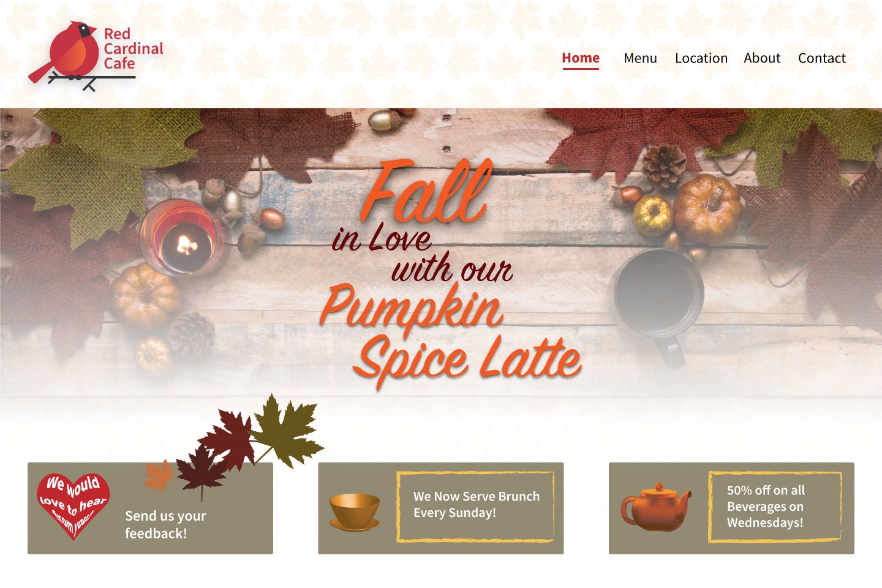Go to the Home page
This screenshot has width=882, height=588.
pyautogui.click(x=581, y=58)
